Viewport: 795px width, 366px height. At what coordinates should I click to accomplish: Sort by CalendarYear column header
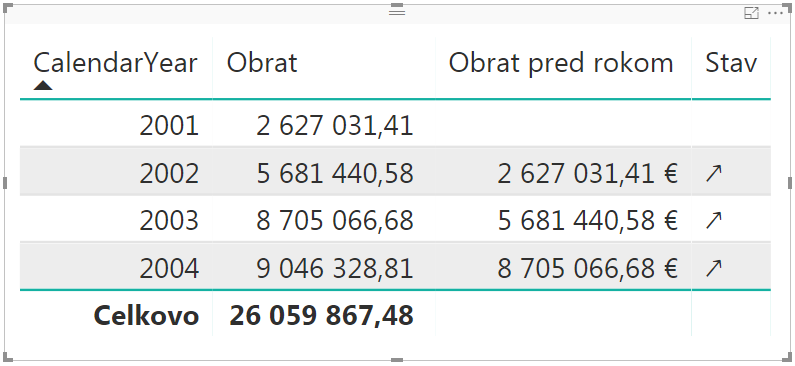point(116,63)
